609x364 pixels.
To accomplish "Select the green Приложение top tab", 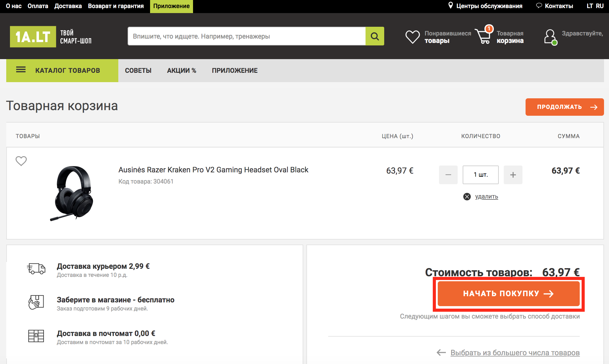I will (x=172, y=6).
